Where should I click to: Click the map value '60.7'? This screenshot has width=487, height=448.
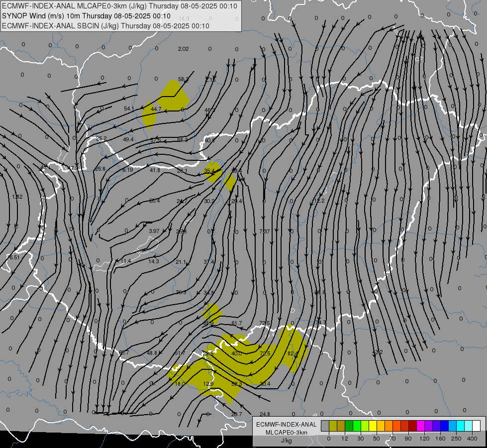(x=123, y=352)
